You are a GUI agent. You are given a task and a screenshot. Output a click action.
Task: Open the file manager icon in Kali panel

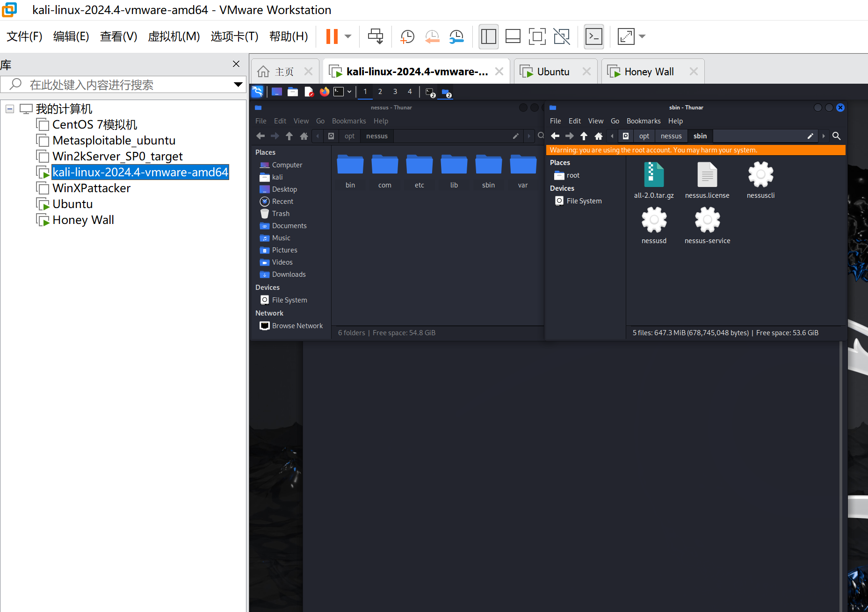click(x=293, y=92)
